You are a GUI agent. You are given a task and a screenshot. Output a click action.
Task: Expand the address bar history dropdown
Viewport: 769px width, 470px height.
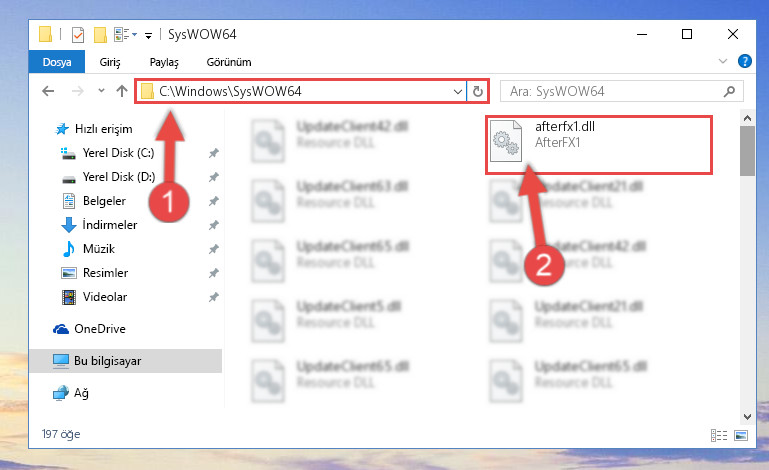(458, 92)
